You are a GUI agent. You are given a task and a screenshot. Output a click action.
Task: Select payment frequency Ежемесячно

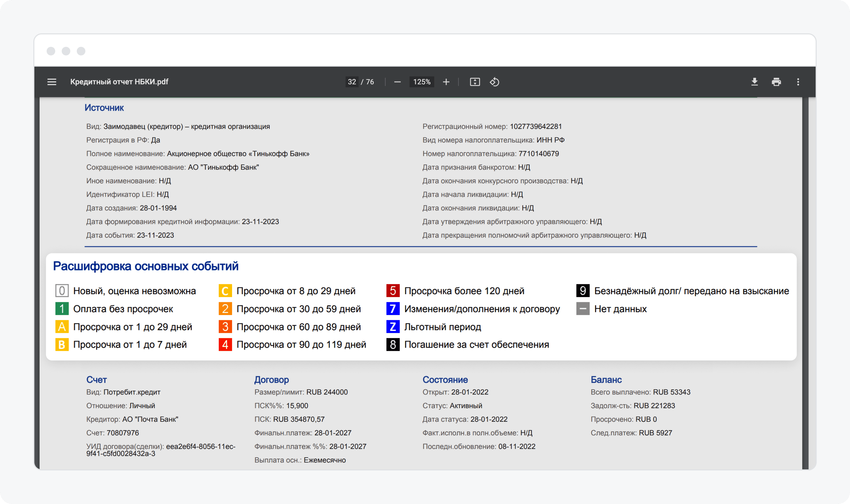(x=324, y=460)
